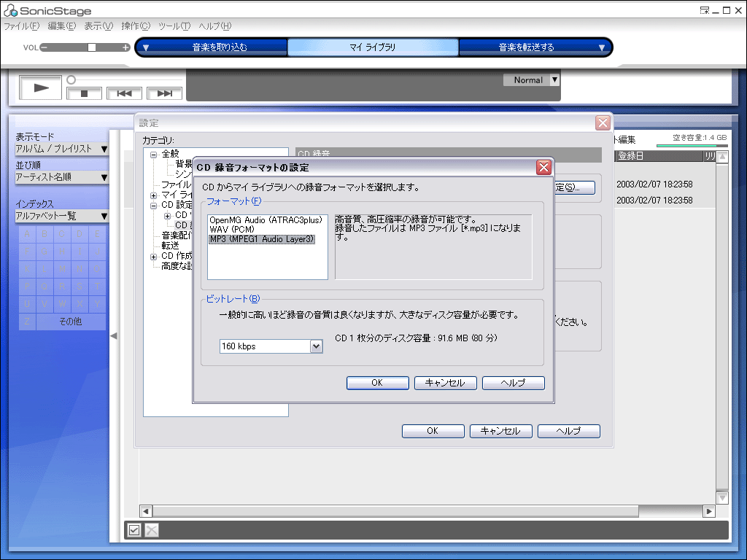Open the ファイル(F) menu

pos(21,26)
